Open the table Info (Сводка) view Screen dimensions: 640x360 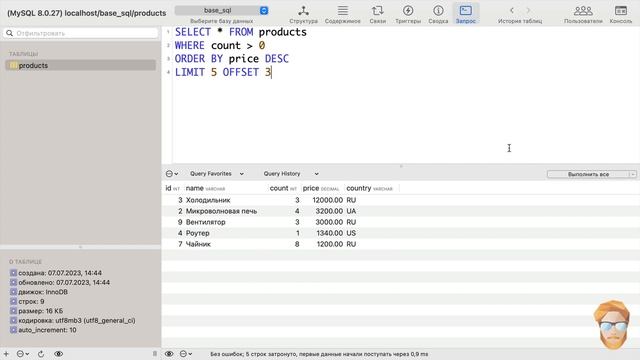pos(438,14)
